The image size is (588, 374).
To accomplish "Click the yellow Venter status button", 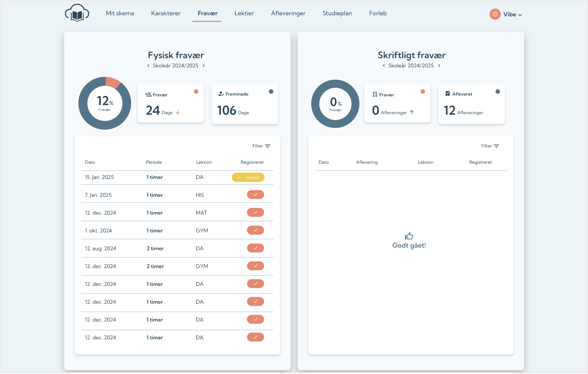I will (x=248, y=177).
